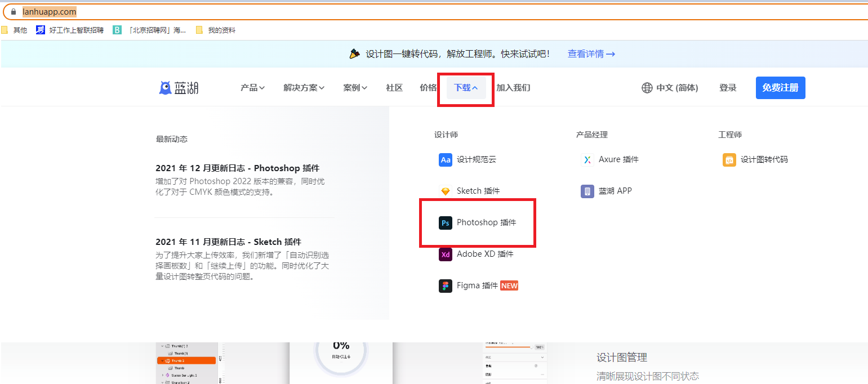Click the Photoshop Ps icon
This screenshot has height=384, width=868.
[446, 223]
